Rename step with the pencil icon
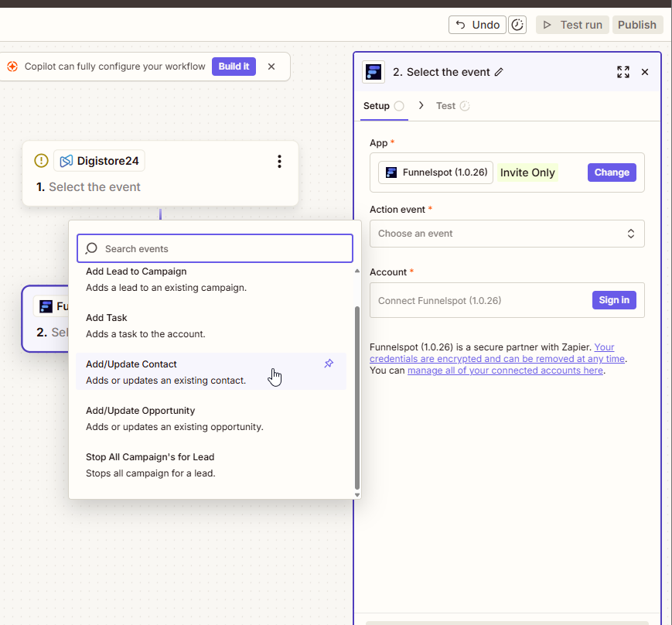The image size is (672, 625). [499, 72]
